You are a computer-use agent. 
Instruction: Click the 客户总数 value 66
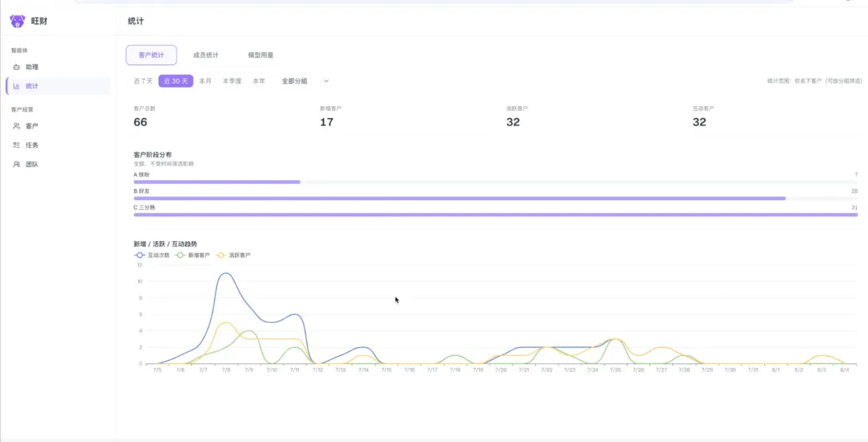tap(141, 122)
